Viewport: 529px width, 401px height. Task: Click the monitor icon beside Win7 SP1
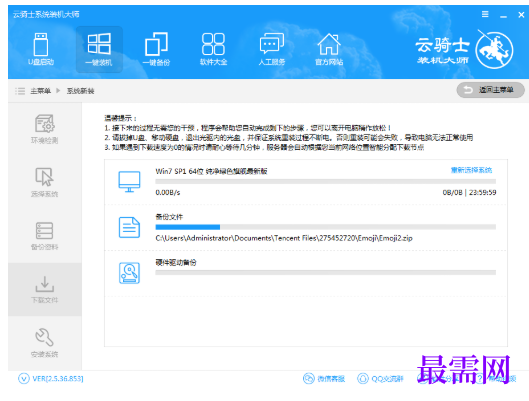tap(129, 181)
